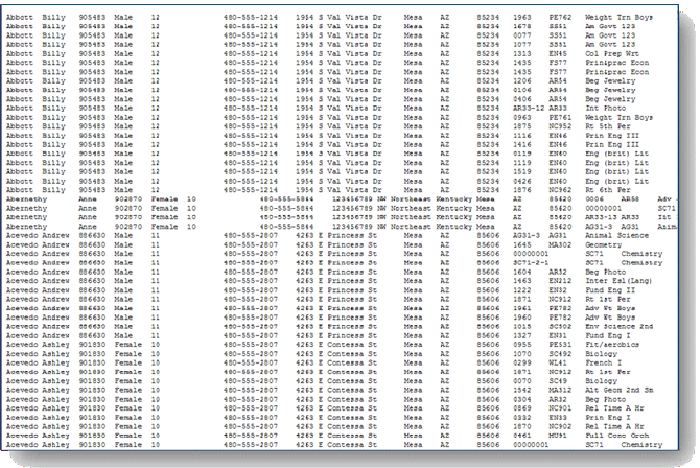The image size is (700, 468).
Task: Select course code MU91
Action: [x=558, y=435]
